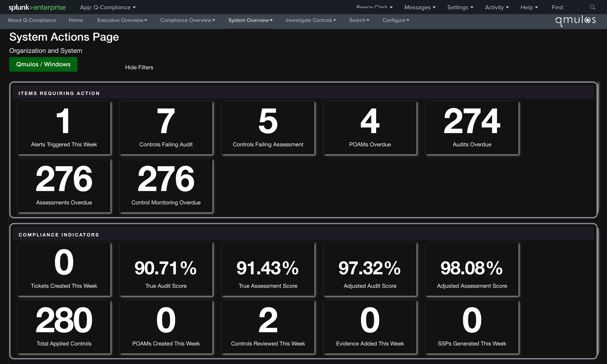
Task: Select Controls Reviewed This Week tile
Action: (268, 327)
